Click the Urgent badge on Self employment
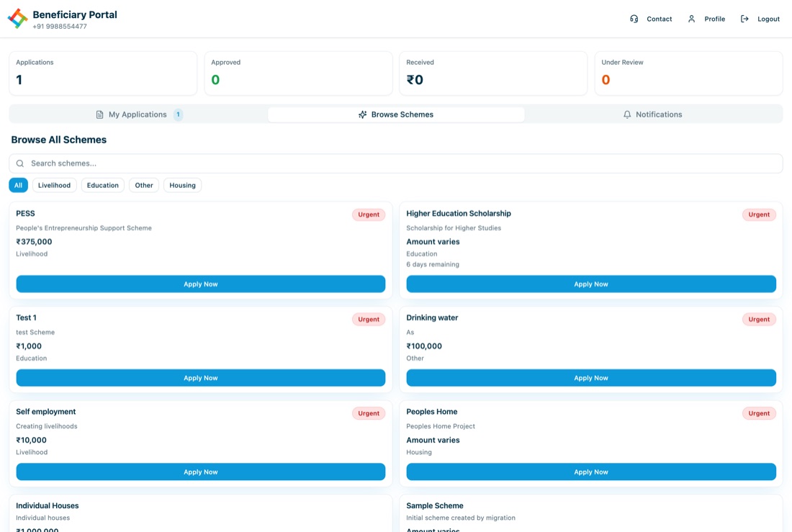 click(x=369, y=413)
